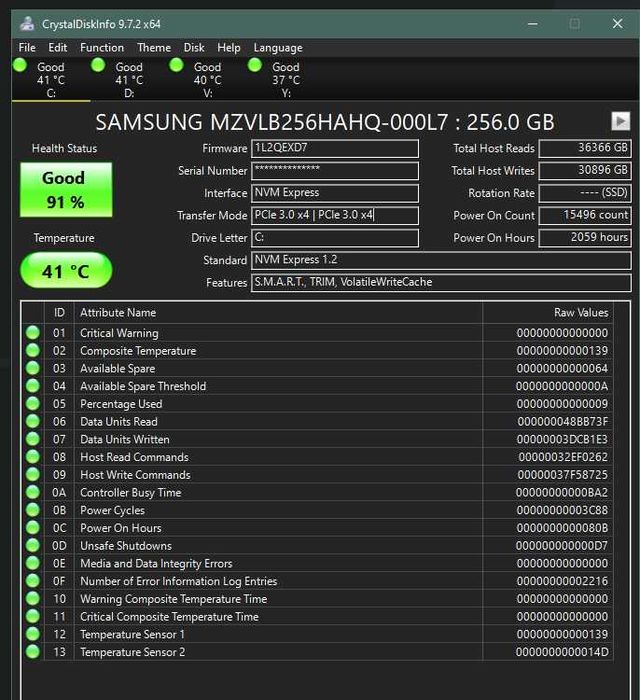Click status dot of Controller Busy Time row
This screenshot has height=700, width=640.
(x=33, y=492)
